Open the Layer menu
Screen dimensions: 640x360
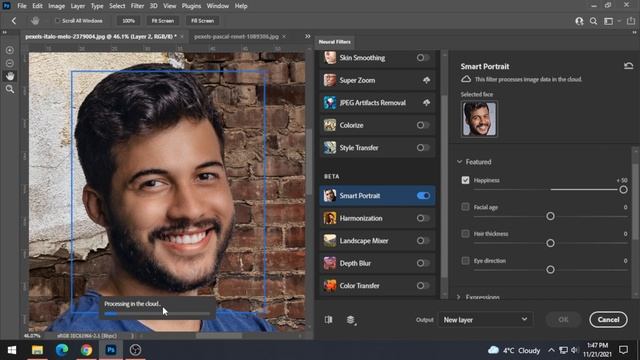(x=78, y=6)
